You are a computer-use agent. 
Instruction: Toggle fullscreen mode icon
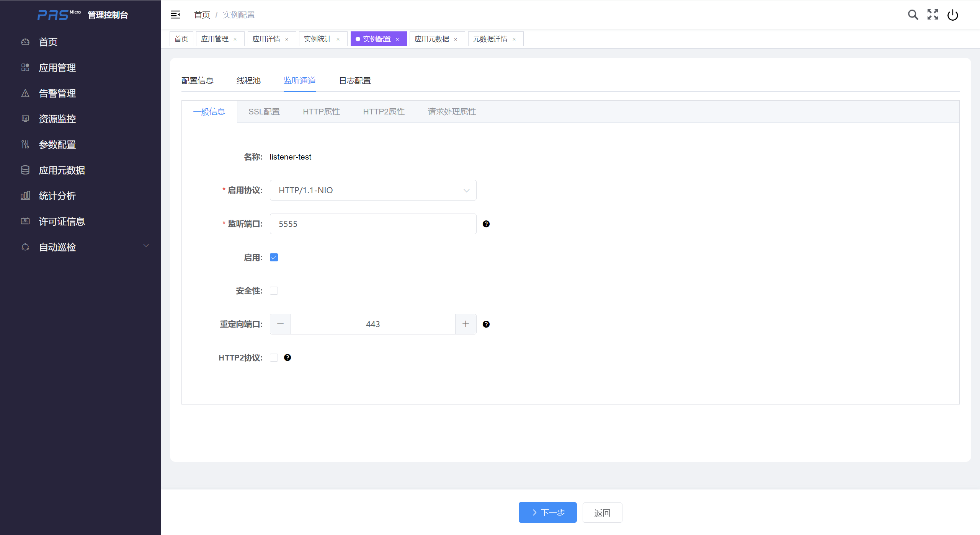tap(933, 15)
